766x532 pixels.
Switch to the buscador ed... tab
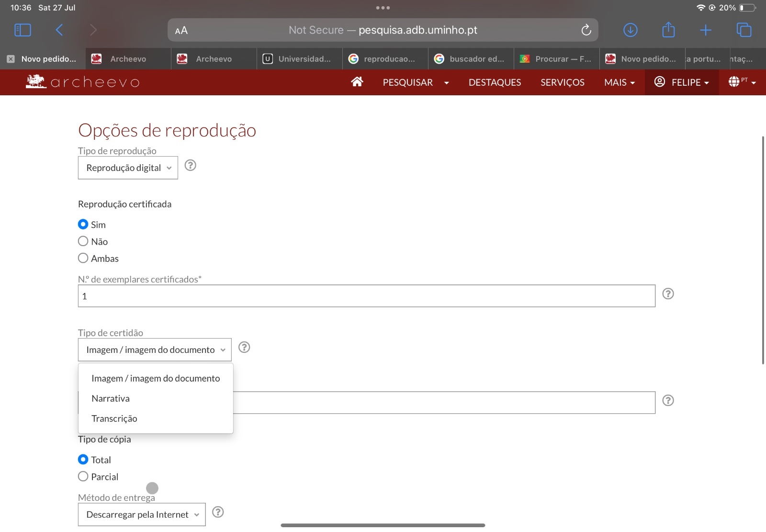pyautogui.click(x=471, y=59)
